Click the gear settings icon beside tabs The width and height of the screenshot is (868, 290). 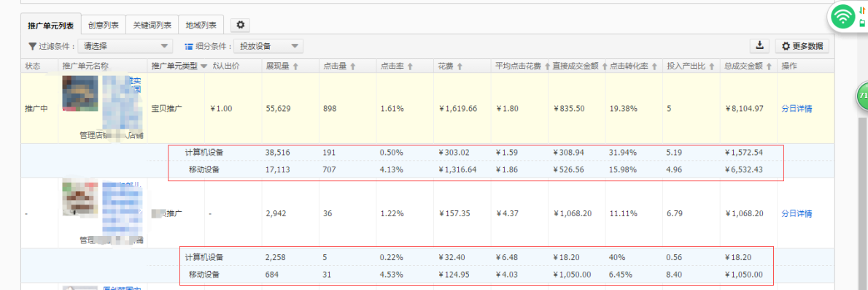(241, 24)
